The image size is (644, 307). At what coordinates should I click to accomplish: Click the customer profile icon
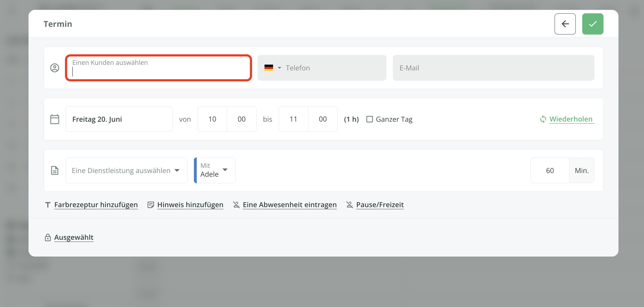[x=55, y=68]
